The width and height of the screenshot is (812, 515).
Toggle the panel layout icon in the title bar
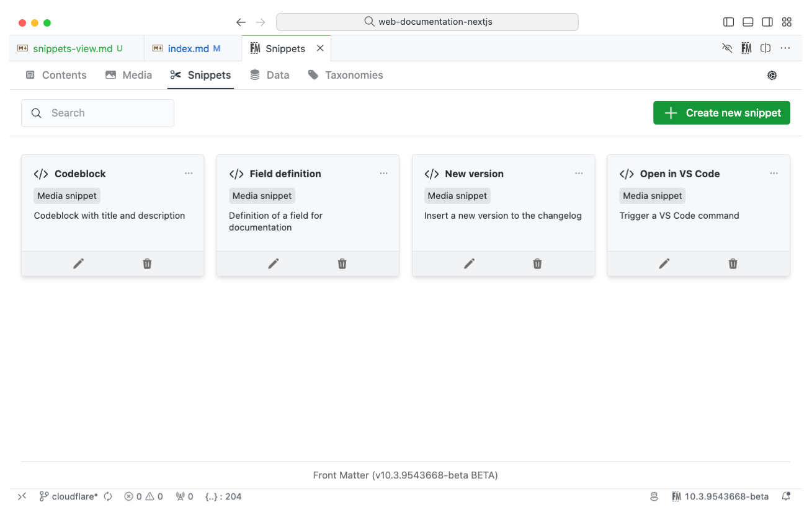click(x=747, y=21)
